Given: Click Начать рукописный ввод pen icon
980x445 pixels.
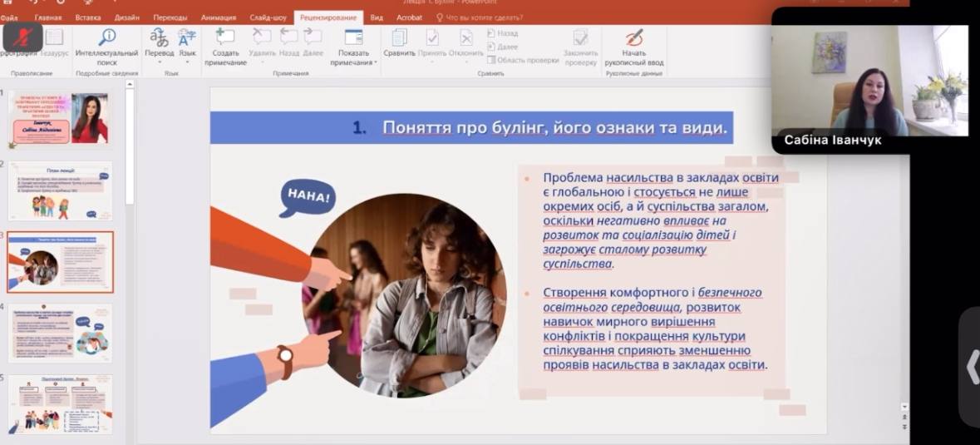Looking at the screenshot, I should 634,37.
